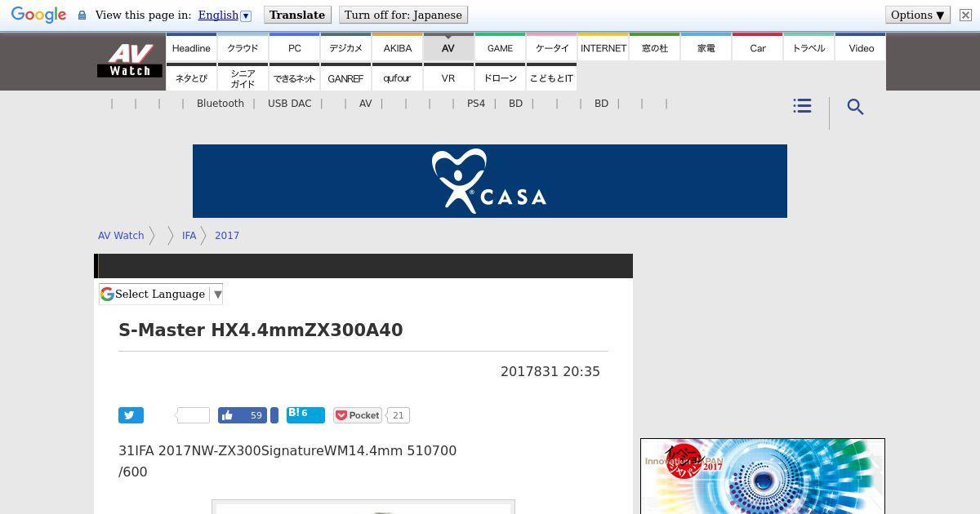The width and height of the screenshot is (980, 514).
Task: Open the Innovation Japan 2017 ad
Action: tap(763, 476)
